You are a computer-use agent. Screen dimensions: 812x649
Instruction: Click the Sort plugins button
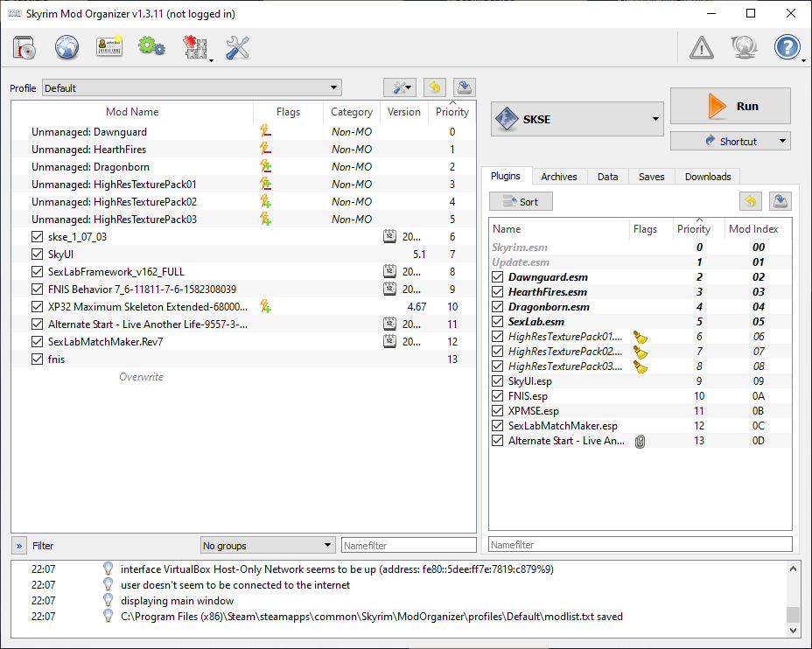(521, 201)
